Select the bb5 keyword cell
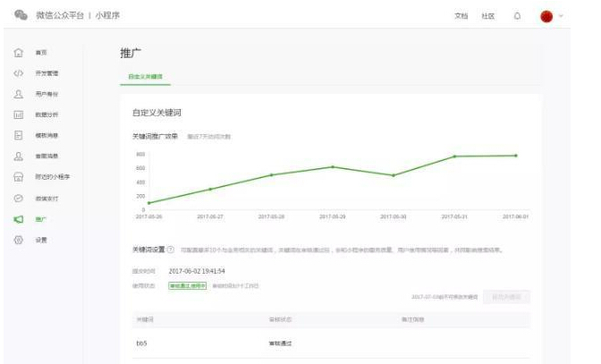The height and width of the screenshot is (364, 601). [141, 343]
